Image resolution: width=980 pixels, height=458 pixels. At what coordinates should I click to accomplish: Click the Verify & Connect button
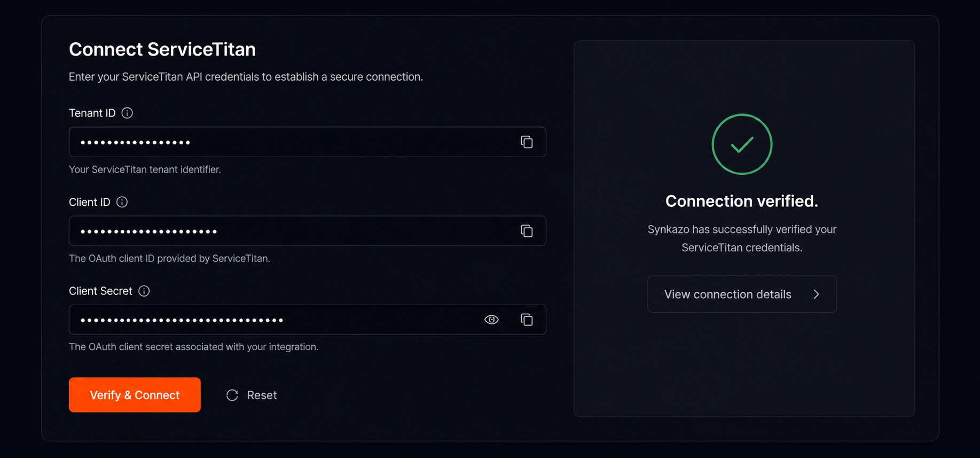135,395
